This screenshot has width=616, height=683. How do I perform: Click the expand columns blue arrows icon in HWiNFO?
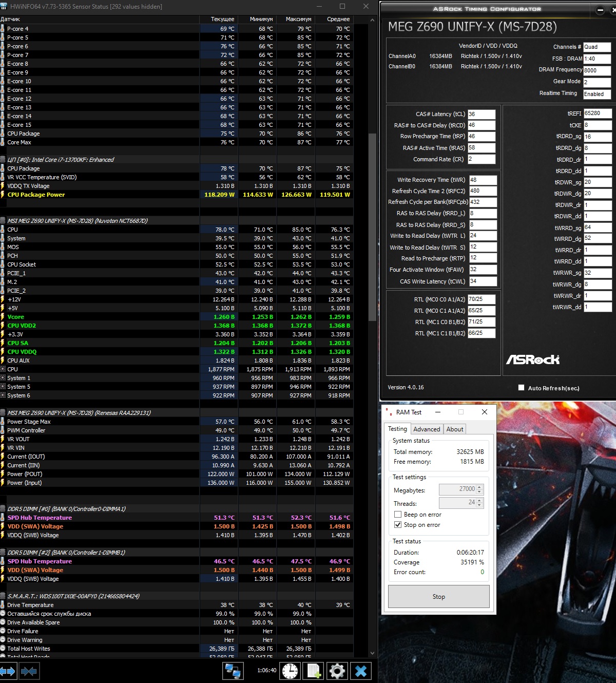[x=8, y=671]
